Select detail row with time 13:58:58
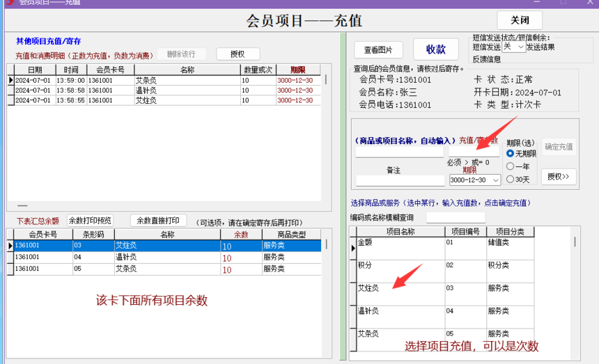Image resolution: width=599 pixels, height=364 pixels. coord(164,90)
